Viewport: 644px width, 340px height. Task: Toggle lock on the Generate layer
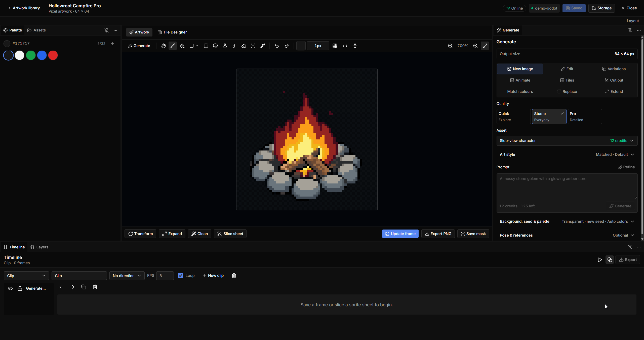tap(20, 288)
